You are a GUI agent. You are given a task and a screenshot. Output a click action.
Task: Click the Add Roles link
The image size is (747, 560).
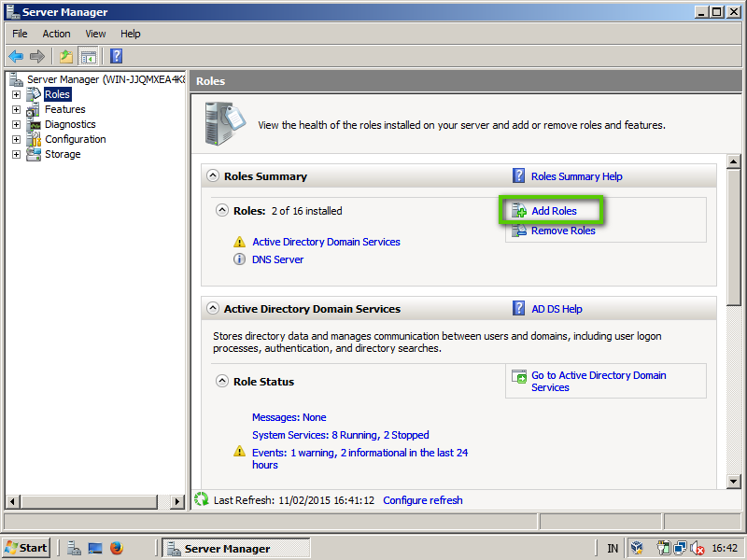click(x=554, y=211)
